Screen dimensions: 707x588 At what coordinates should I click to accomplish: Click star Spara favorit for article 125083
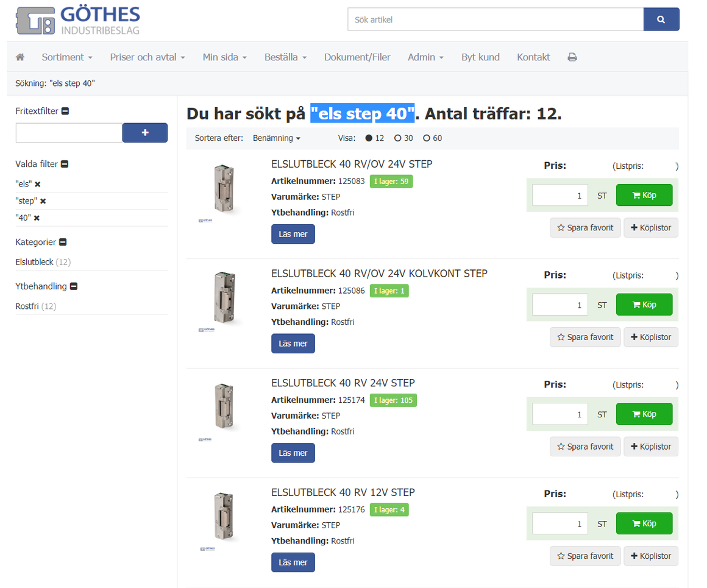(585, 228)
